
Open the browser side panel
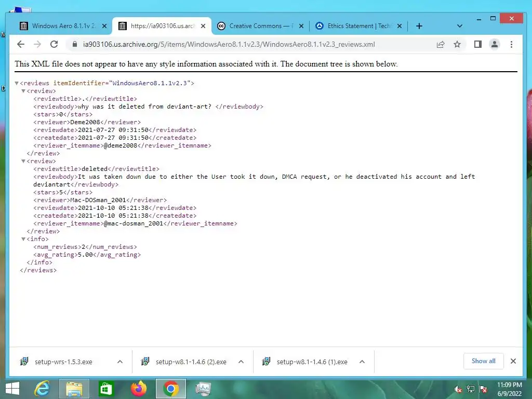pos(478,45)
